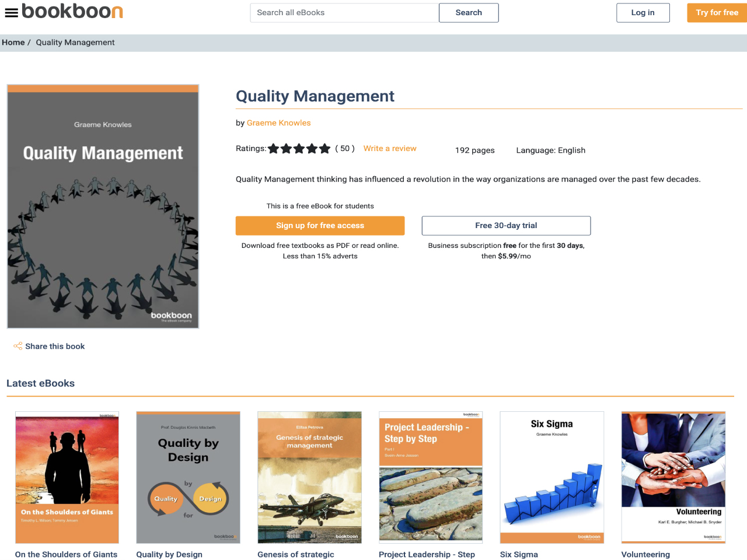The height and width of the screenshot is (560, 747).
Task: Click the 192 pages text
Action: click(475, 150)
